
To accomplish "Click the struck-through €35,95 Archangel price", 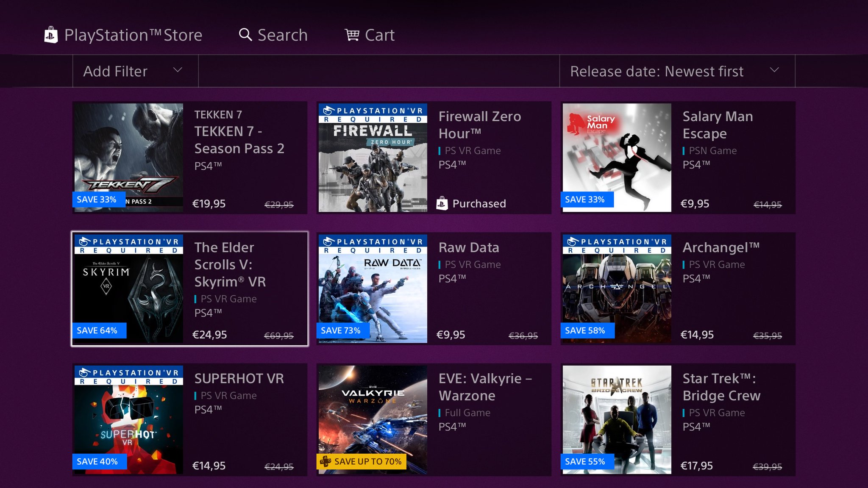I will pyautogui.click(x=767, y=335).
